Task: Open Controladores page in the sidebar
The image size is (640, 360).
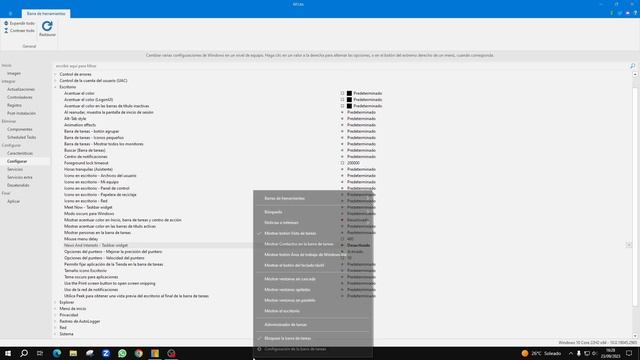Action: click(x=20, y=97)
